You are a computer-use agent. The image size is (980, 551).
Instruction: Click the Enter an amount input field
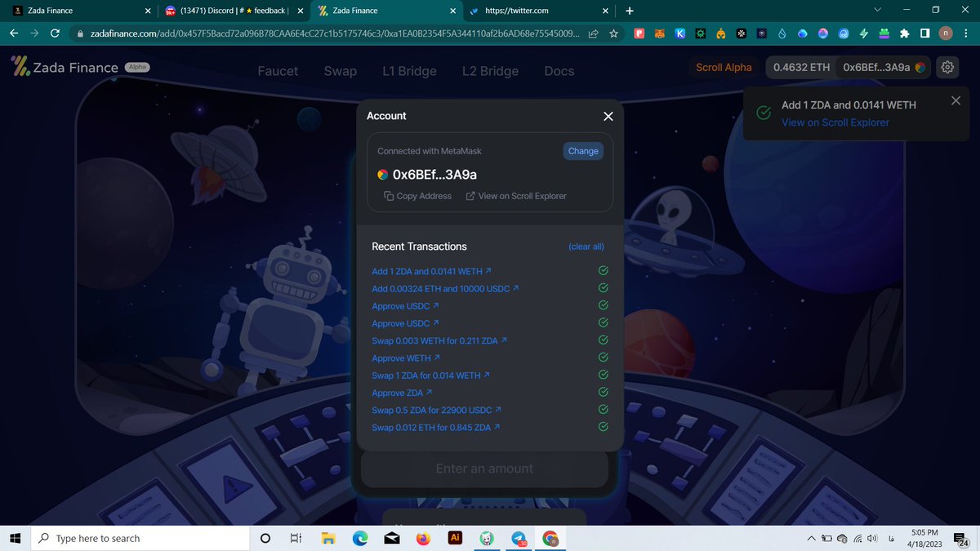click(483, 468)
